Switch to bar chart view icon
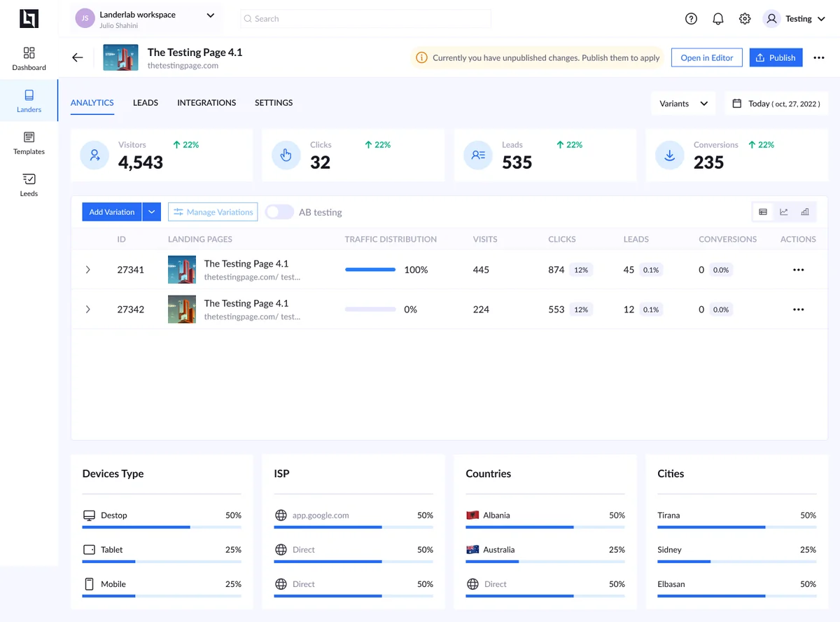 tap(805, 212)
